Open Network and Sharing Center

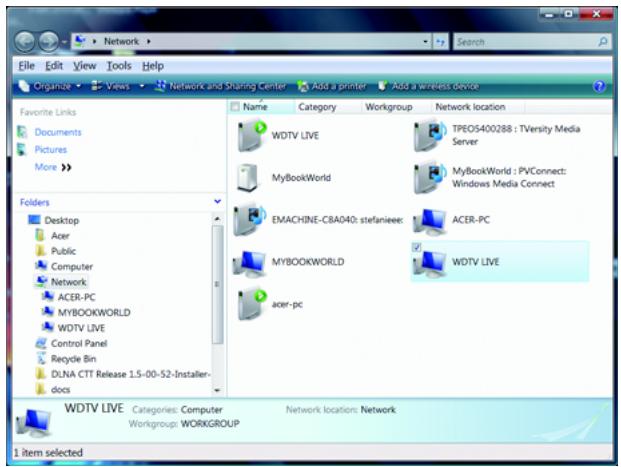pos(221,86)
